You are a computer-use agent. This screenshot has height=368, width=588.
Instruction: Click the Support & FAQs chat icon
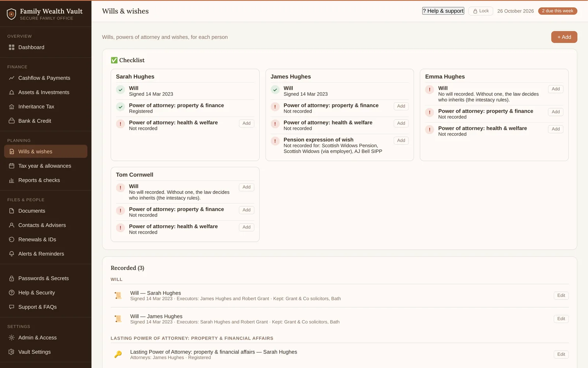pyautogui.click(x=12, y=307)
